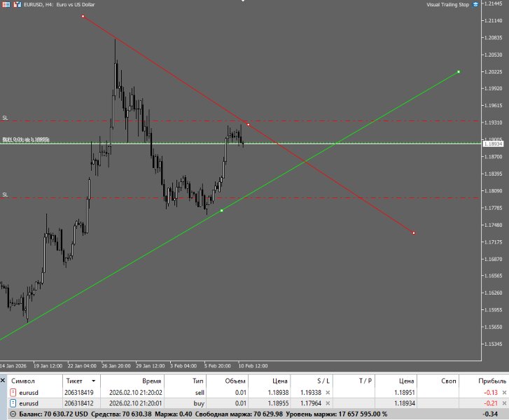Click the open price 1.18955 cell
Viewport: 509px width, 420px height.
point(278,403)
